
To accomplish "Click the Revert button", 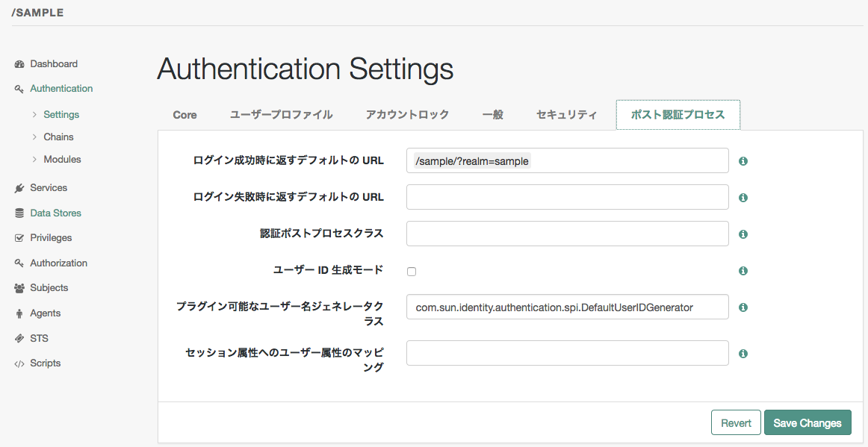I will pos(736,423).
